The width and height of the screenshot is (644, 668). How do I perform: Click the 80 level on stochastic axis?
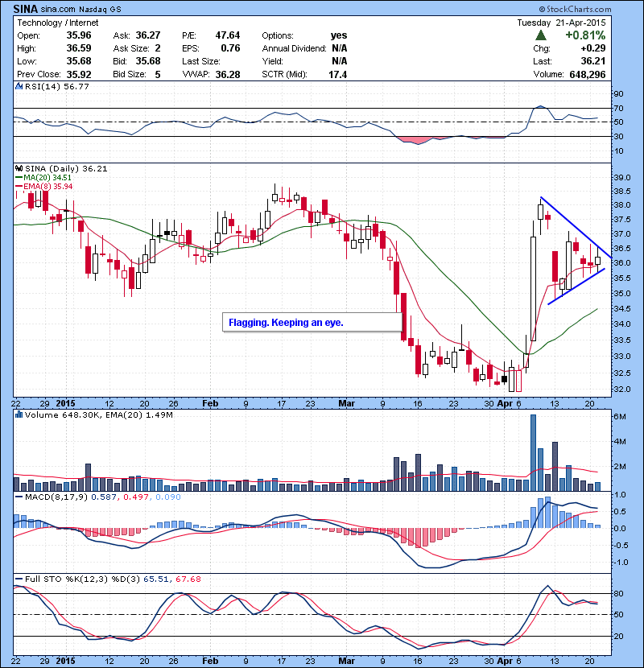click(x=618, y=593)
